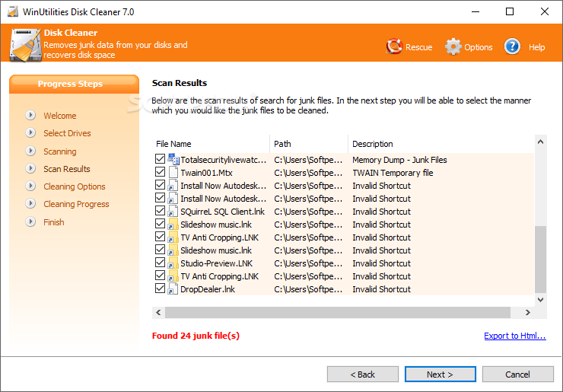The height and width of the screenshot is (392, 563).
Task: Click the arrow icon beside Select Drives
Action: tap(30, 132)
